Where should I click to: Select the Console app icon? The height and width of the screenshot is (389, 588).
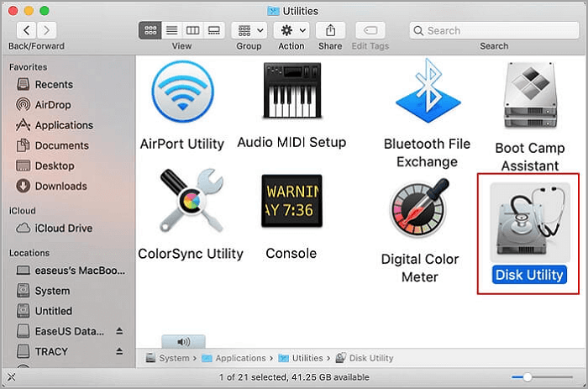coord(291,205)
